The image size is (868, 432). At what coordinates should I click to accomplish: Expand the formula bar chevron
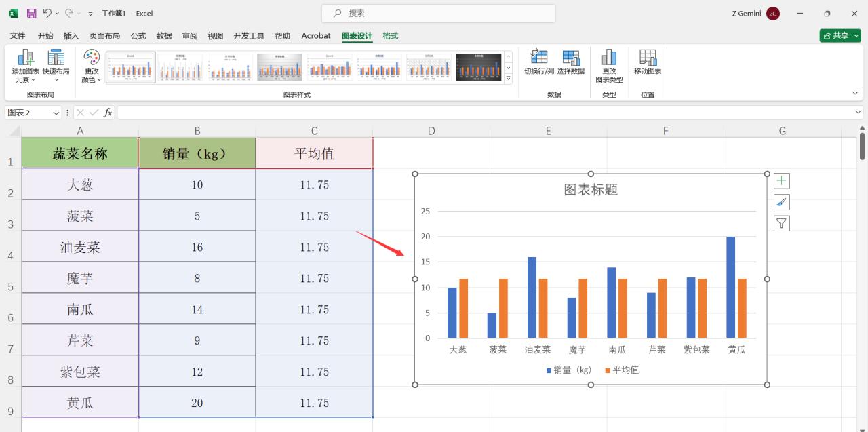(x=859, y=113)
